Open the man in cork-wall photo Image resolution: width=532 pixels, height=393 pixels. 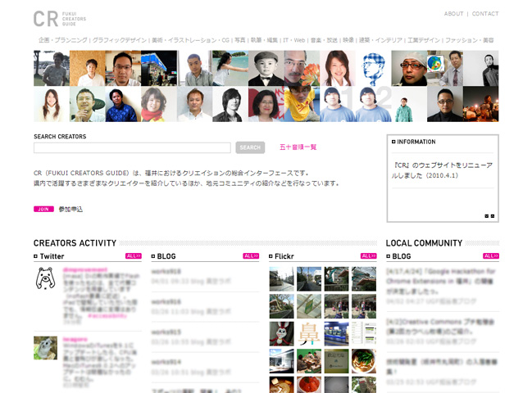(87, 68)
